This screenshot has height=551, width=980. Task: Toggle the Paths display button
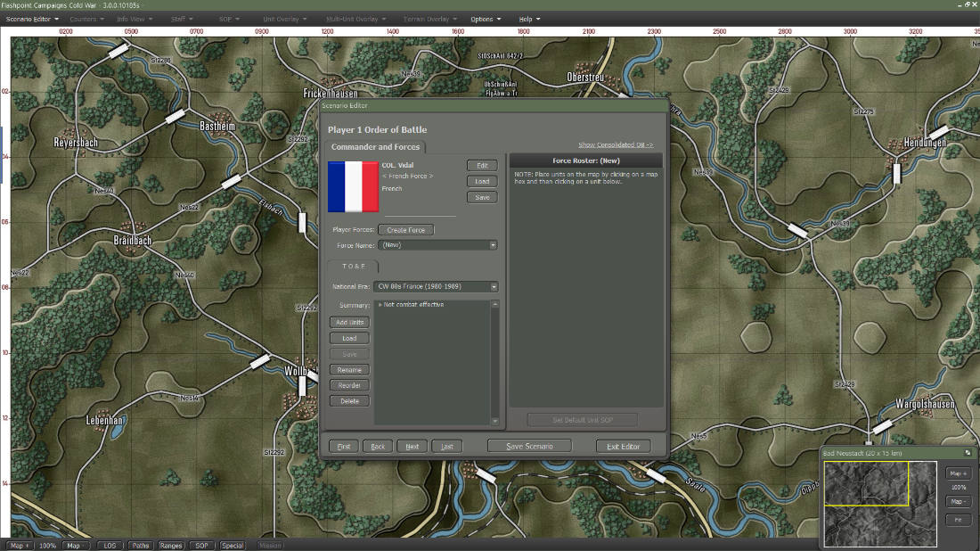point(141,546)
